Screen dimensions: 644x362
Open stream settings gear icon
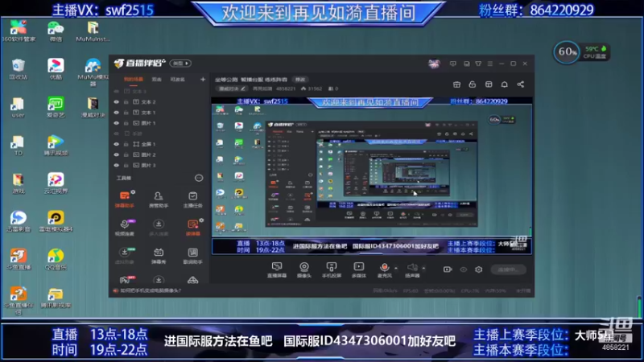[478, 269]
